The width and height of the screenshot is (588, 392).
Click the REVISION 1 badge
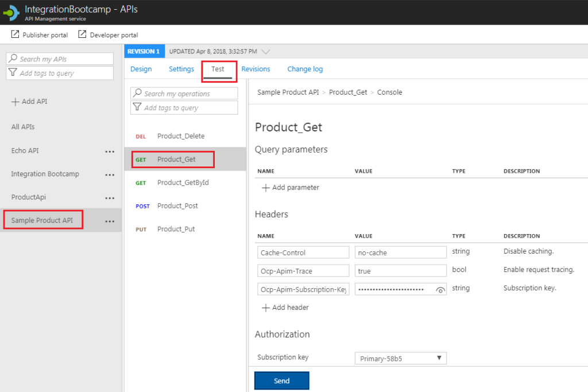[144, 51]
